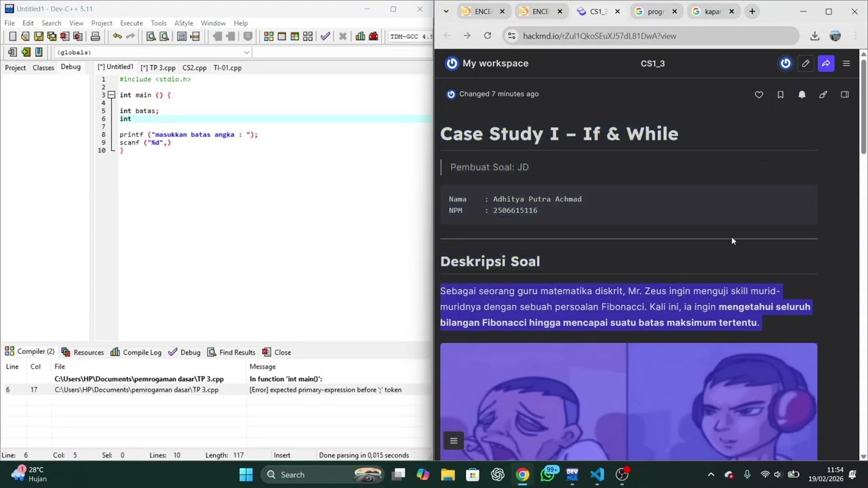Select the Project side tab
Screen dimensions: 868x488
(x=15, y=68)
